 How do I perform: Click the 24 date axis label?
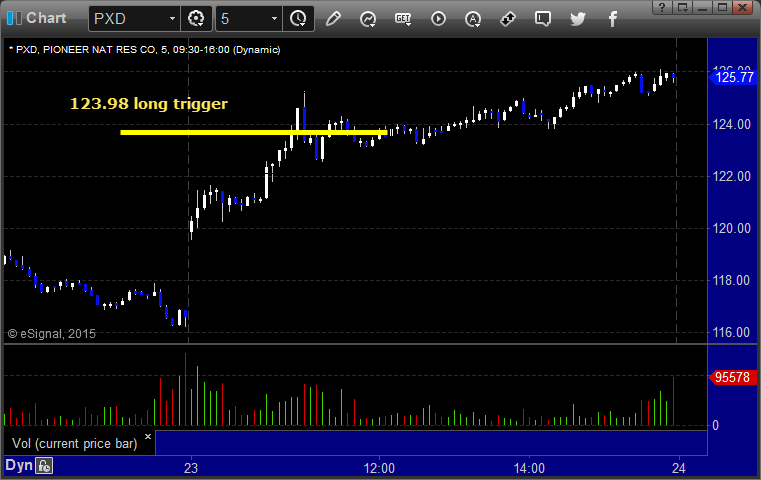coord(678,468)
